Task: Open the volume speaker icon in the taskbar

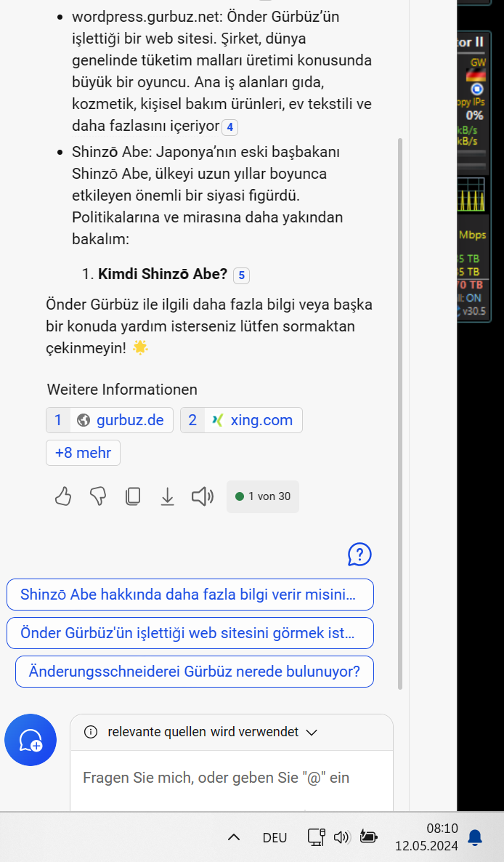Action: pyautogui.click(x=341, y=837)
